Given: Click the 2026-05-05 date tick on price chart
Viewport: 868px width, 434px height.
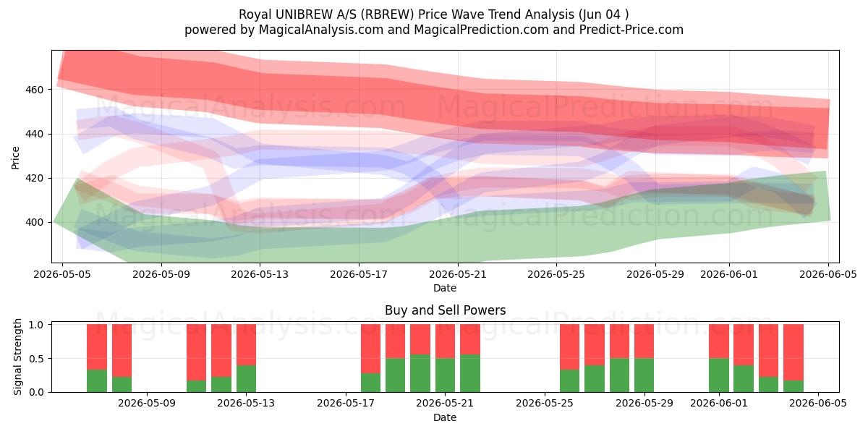Looking at the screenshot, I should tap(62, 274).
